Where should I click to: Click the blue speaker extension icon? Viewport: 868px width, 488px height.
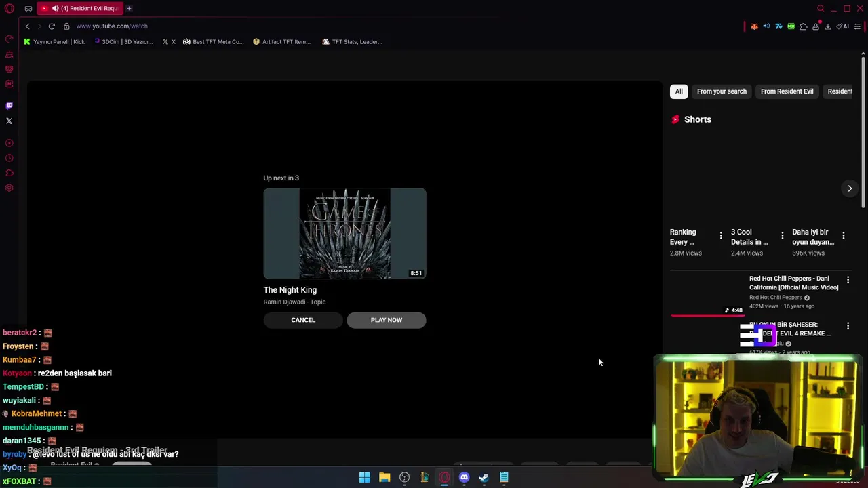[x=766, y=26]
